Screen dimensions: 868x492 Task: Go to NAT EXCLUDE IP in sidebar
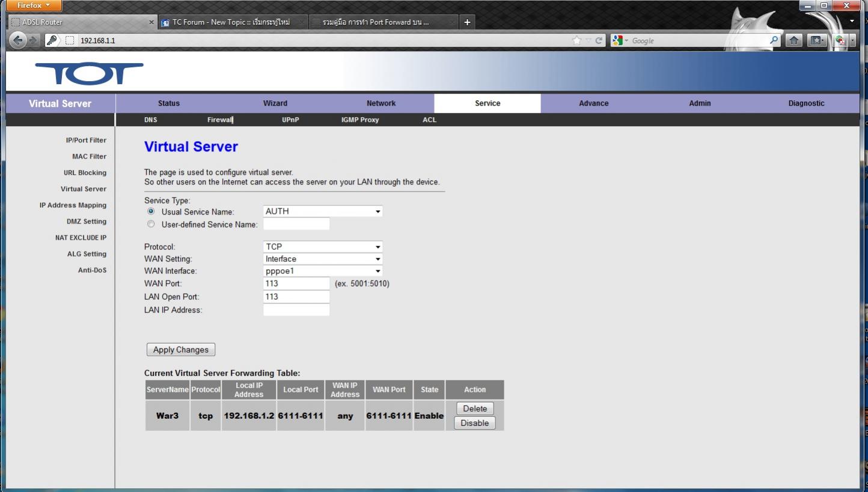(x=81, y=237)
